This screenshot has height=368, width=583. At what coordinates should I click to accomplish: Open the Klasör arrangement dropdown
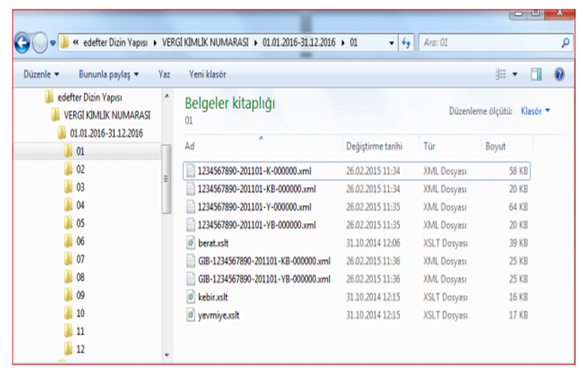pos(535,111)
